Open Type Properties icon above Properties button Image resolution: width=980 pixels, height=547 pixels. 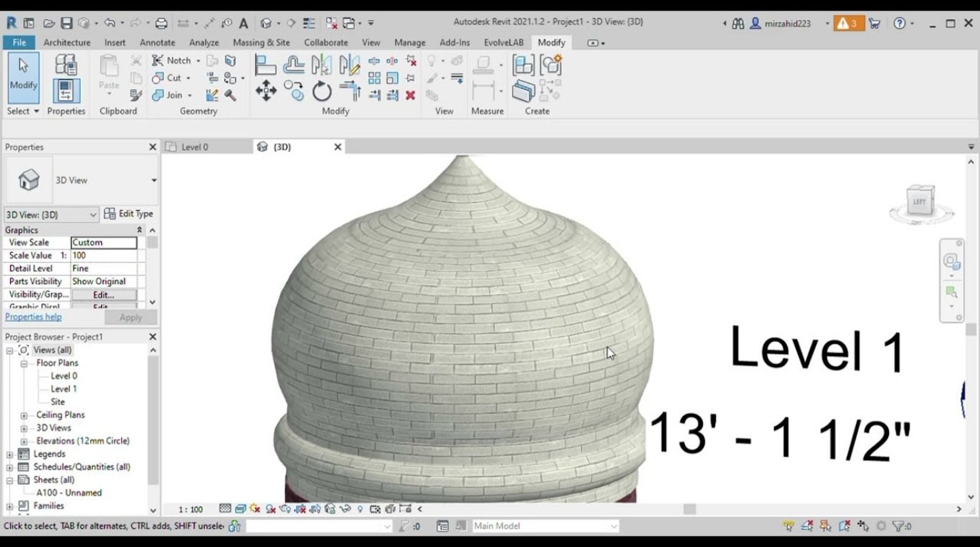click(66, 65)
